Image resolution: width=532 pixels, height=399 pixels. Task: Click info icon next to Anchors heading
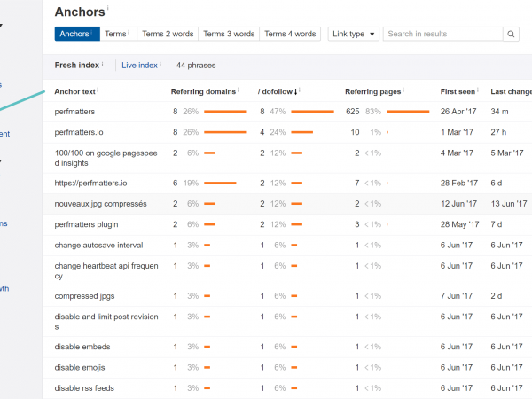[108, 10]
